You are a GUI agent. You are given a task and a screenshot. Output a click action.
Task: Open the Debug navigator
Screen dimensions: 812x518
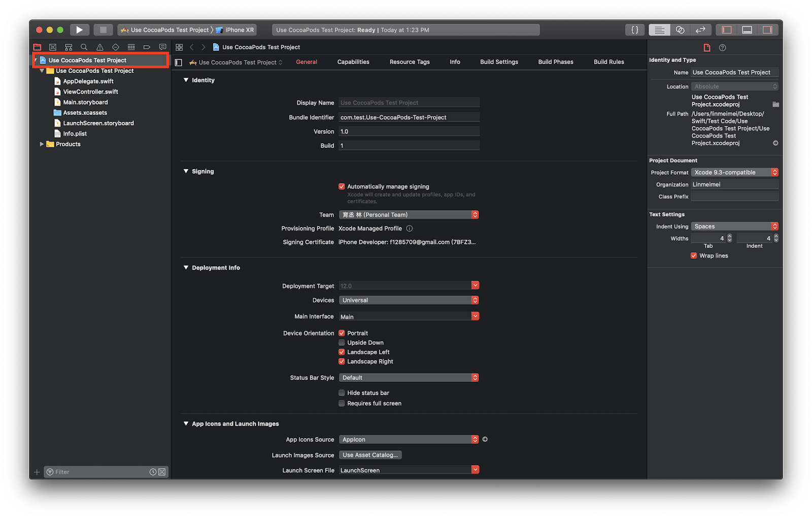pos(131,47)
